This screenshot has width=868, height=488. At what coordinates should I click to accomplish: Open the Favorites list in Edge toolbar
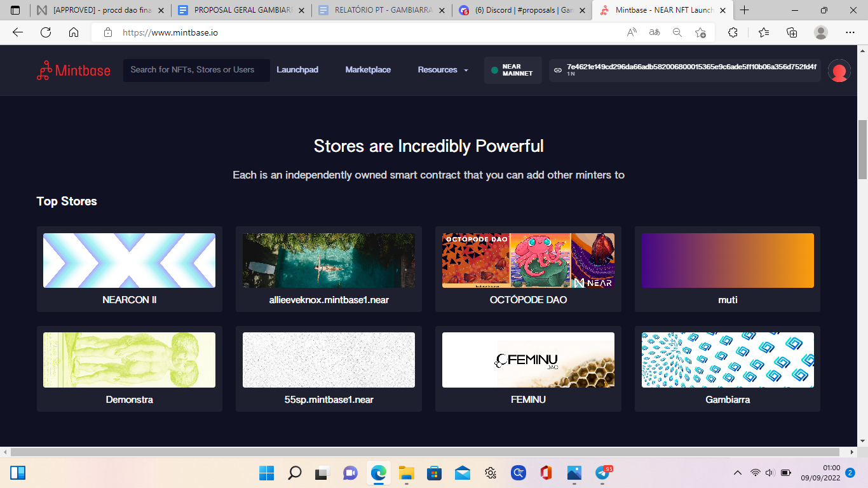click(x=764, y=32)
